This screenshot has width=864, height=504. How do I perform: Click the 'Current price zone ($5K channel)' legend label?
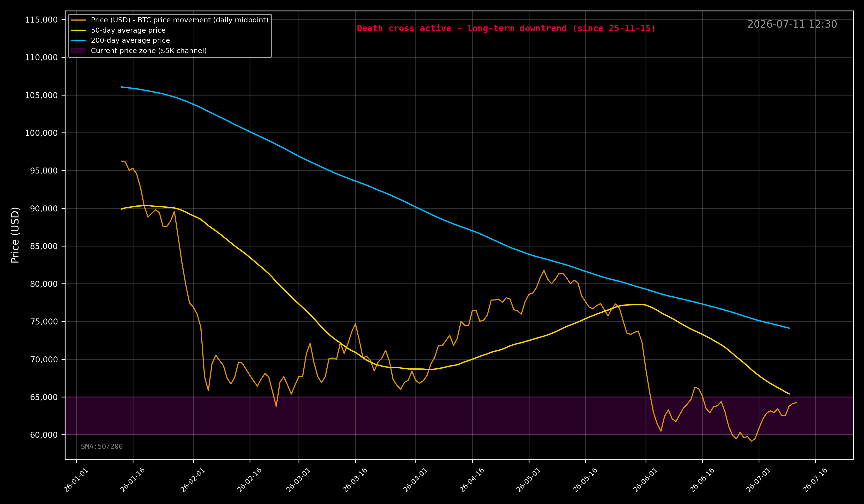(149, 51)
